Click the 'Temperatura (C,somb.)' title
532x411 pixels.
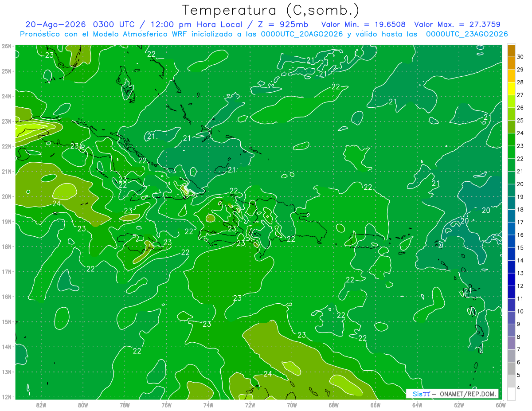pyautogui.click(x=271, y=10)
